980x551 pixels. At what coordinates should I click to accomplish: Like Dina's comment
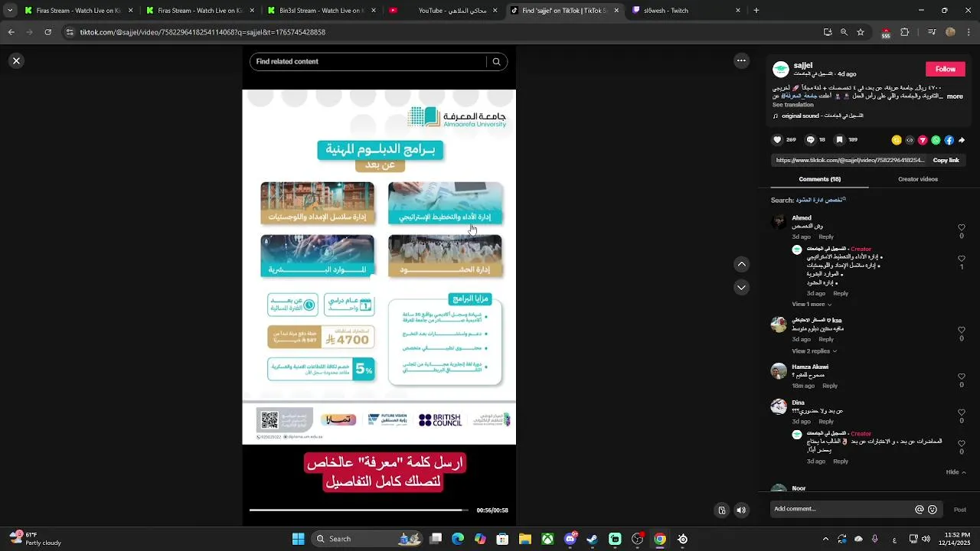[x=962, y=412]
